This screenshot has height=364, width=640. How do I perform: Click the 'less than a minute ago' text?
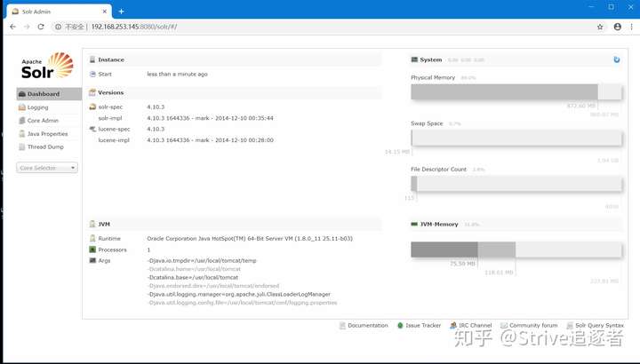pyautogui.click(x=177, y=75)
